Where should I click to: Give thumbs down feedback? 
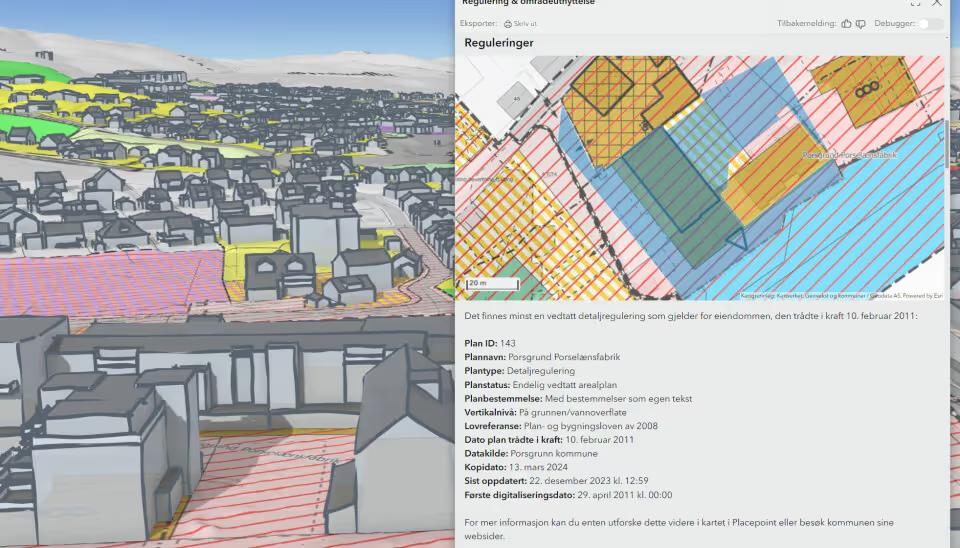pos(861,24)
